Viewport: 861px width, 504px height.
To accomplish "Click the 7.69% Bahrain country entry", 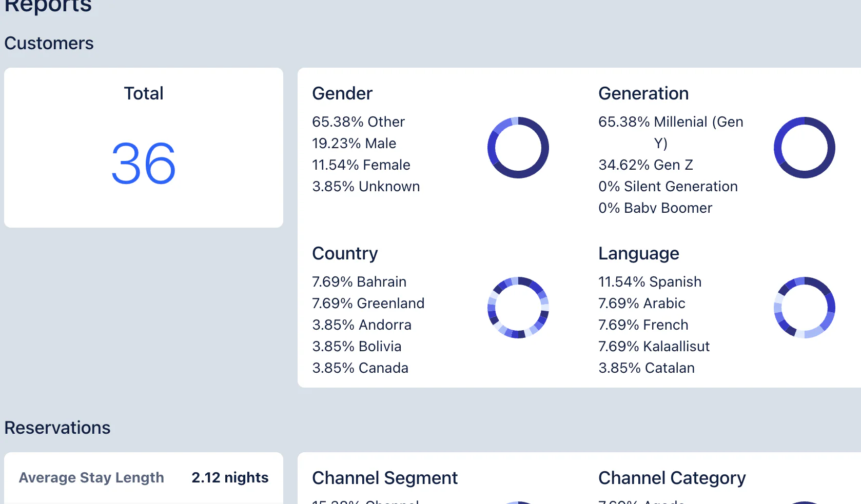I will (x=359, y=282).
